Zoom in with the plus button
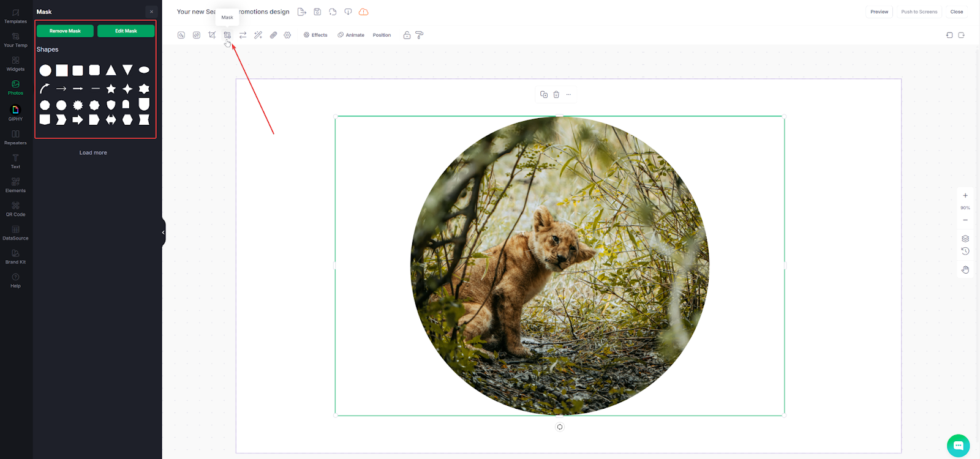This screenshot has width=980, height=459. pos(965,196)
